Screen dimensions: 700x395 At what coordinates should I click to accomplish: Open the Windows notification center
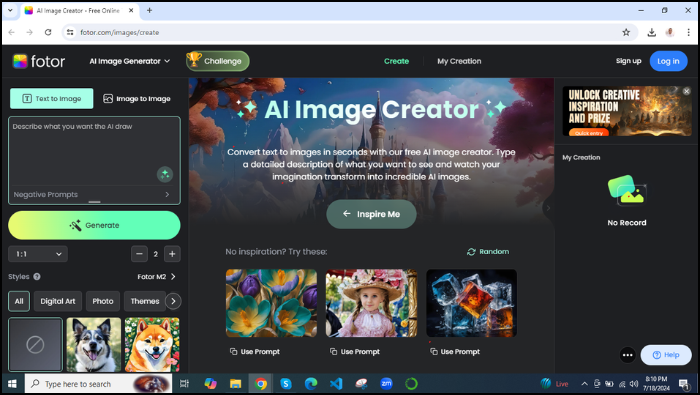tap(684, 384)
